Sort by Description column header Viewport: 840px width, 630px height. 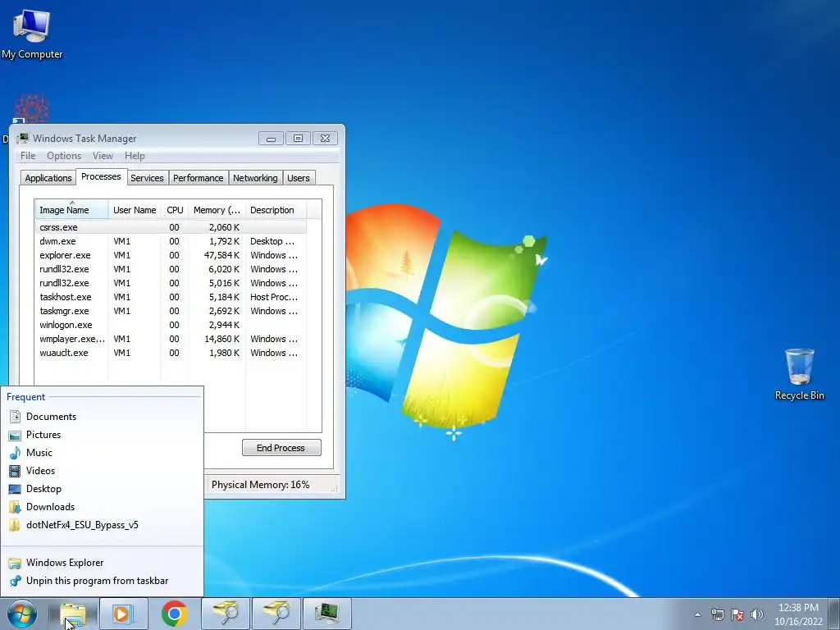pyautogui.click(x=276, y=210)
